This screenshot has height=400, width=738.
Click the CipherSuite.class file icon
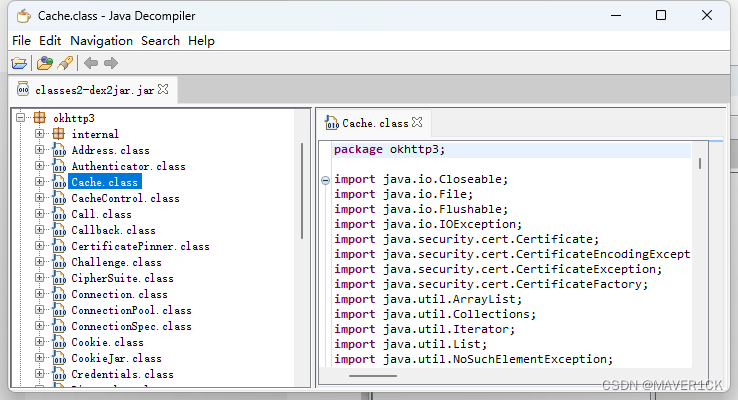(x=59, y=278)
